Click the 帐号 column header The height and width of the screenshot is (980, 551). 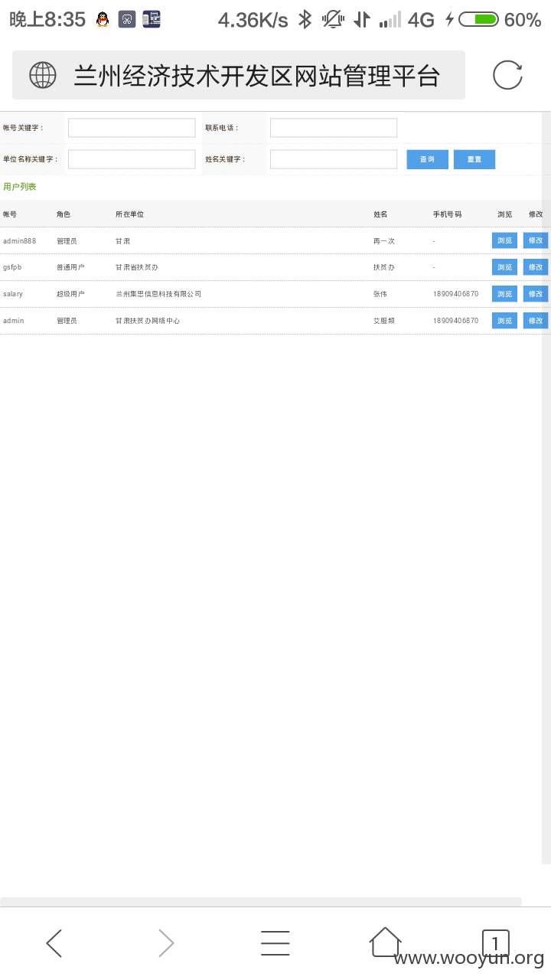10,214
